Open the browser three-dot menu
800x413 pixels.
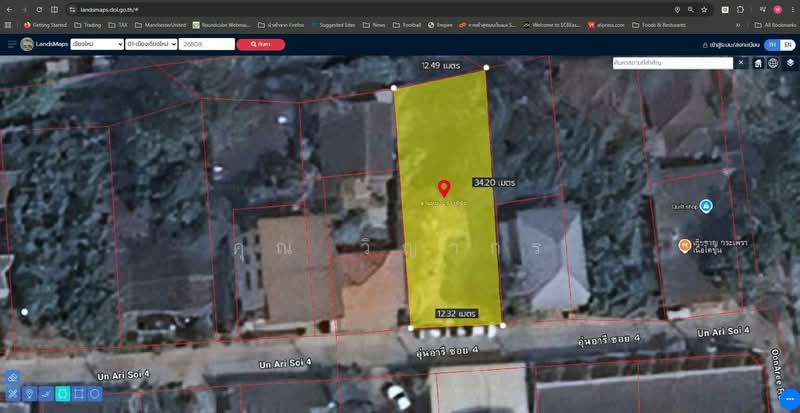[x=791, y=10]
